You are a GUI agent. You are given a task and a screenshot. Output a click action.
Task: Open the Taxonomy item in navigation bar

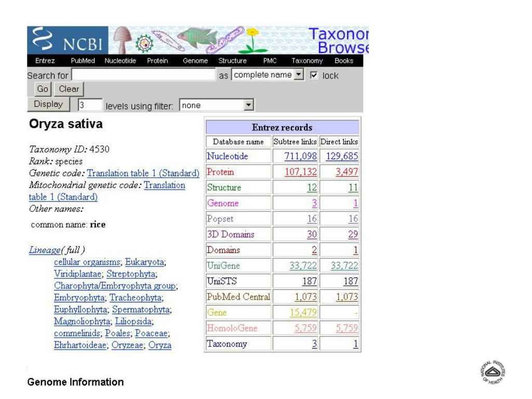click(x=307, y=61)
